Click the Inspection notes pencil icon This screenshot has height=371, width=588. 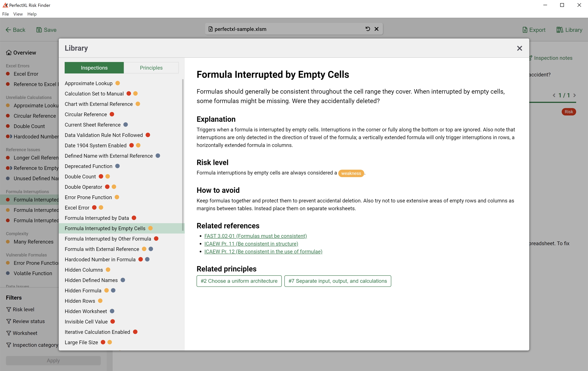click(531, 58)
